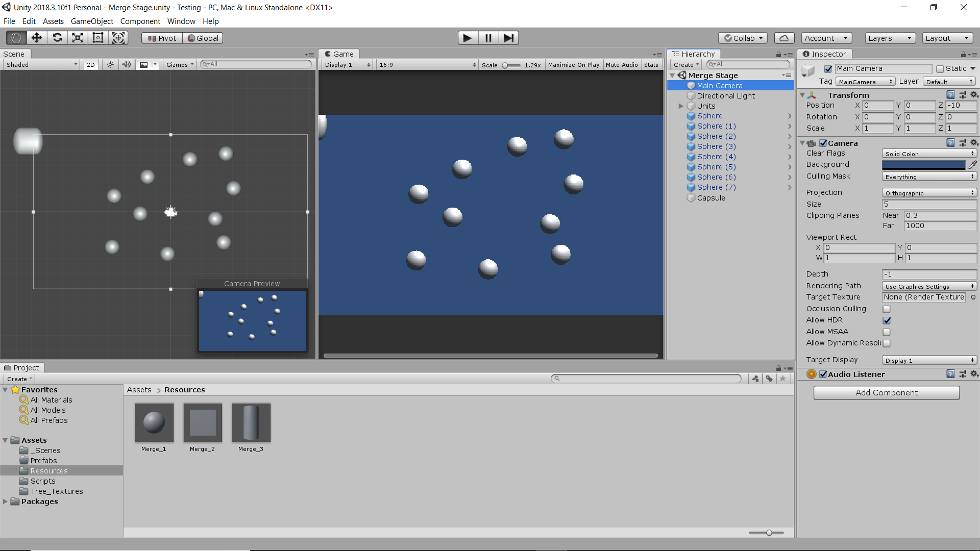
Task: Select the Move tool
Action: (37, 38)
